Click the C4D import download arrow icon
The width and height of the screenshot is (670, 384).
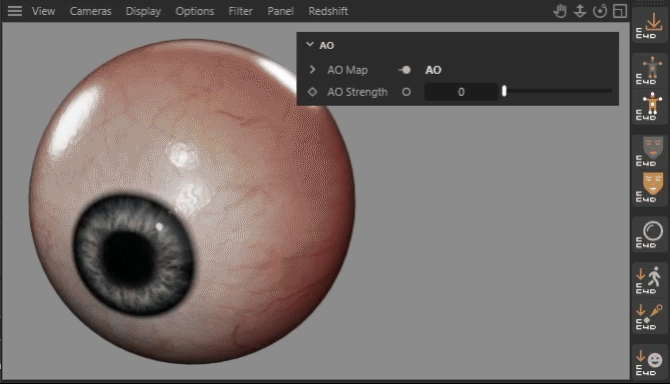(650, 25)
